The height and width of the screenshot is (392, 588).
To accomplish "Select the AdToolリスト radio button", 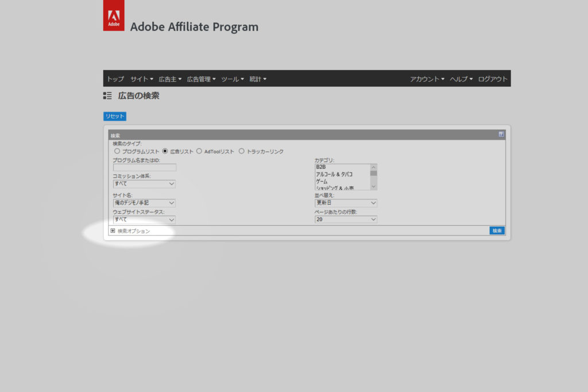I will click(x=199, y=151).
